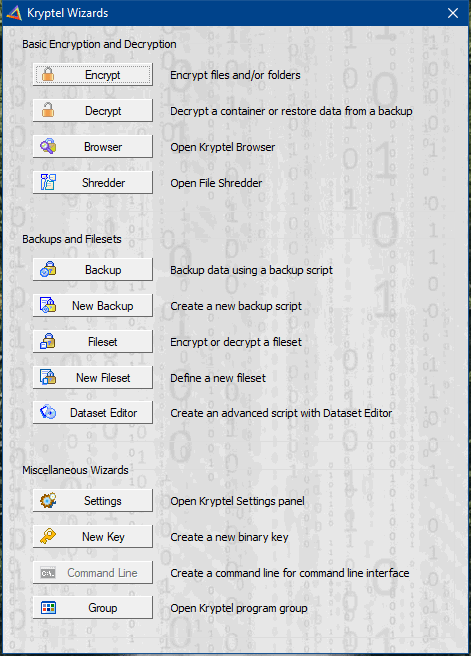Click 'Miscellaneous Wizards' heading
Viewport: 471px width, 656px height.
[75, 470]
